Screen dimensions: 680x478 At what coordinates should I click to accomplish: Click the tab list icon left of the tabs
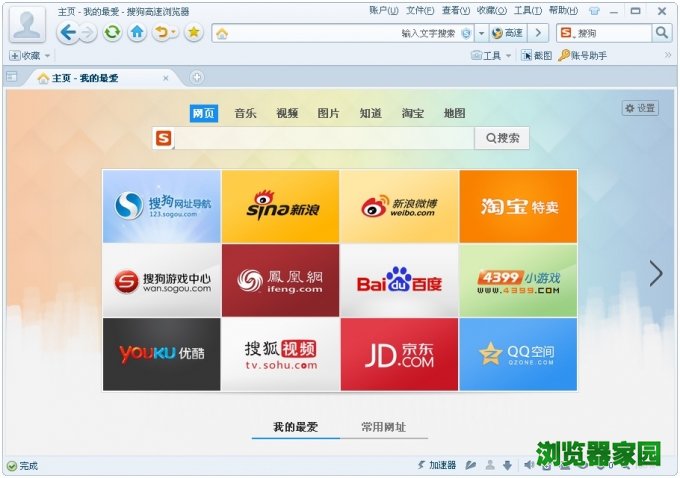click(x=12, y=77)
